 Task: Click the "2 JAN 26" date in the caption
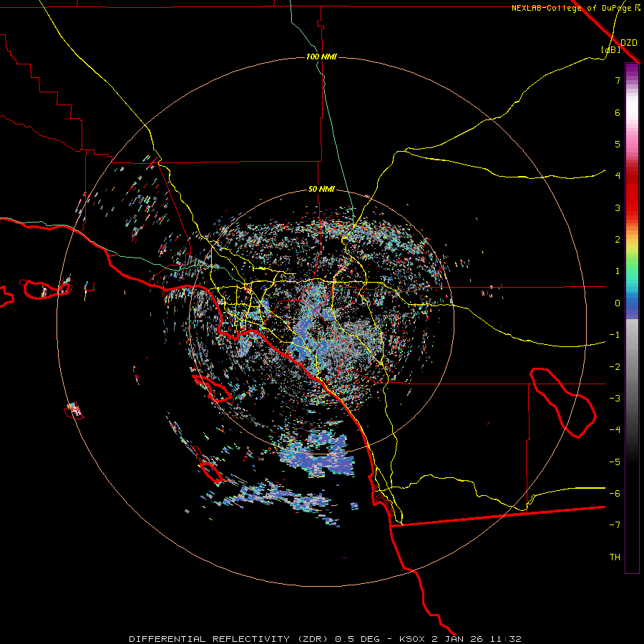pos(457,639)
